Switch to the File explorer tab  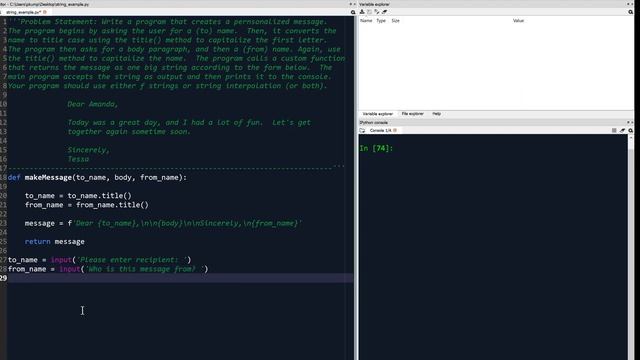tap(412, 114)
